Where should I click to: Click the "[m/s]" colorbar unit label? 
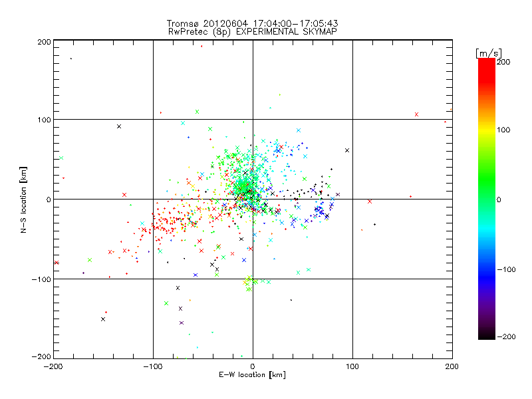click(489, 53)
